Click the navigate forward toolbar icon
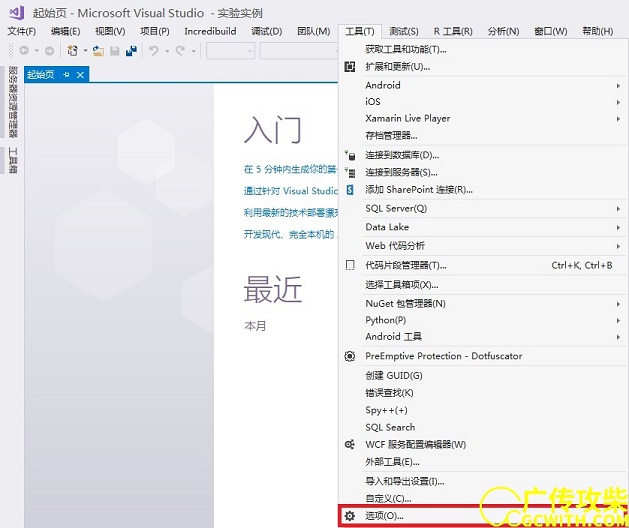The width and height of the screenshot is (629, 528). tap(49, 51)
